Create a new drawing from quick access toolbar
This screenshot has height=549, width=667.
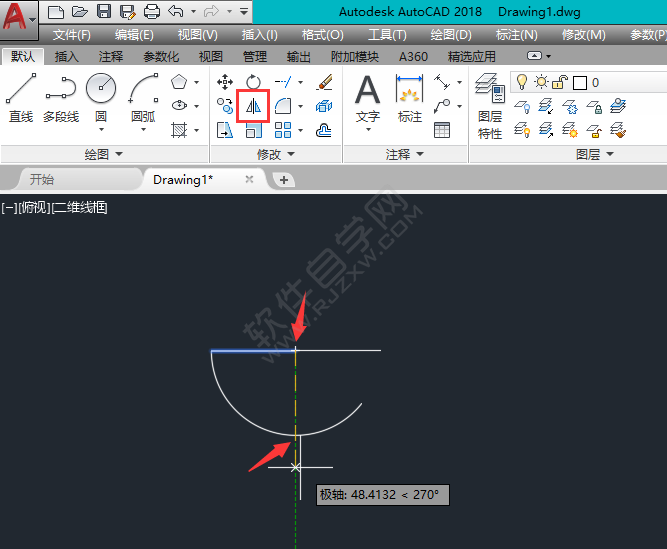(56, 11)
